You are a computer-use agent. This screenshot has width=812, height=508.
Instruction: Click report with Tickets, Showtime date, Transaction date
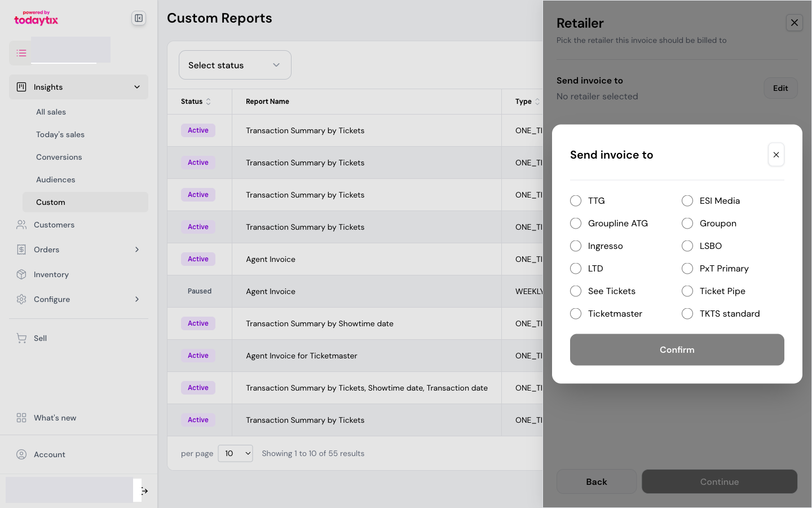coord(367,388)
